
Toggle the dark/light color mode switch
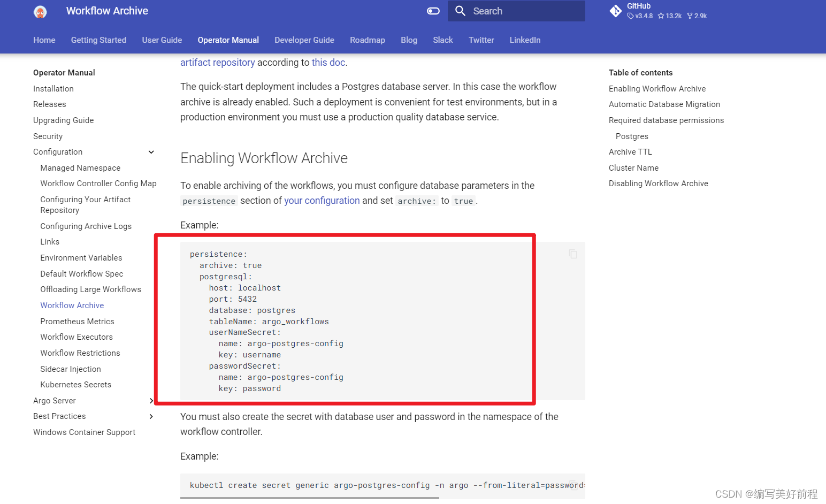[x=433, y=11]
